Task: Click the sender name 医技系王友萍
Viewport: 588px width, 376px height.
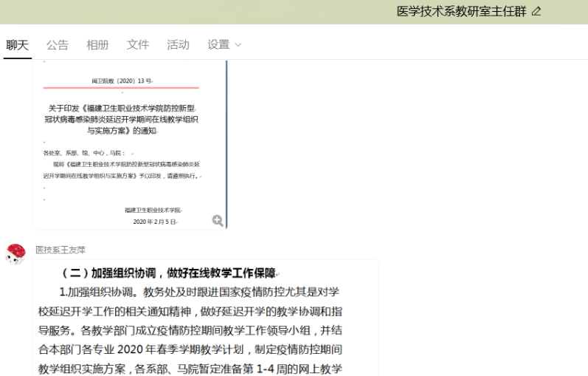Action: point(60,250)
